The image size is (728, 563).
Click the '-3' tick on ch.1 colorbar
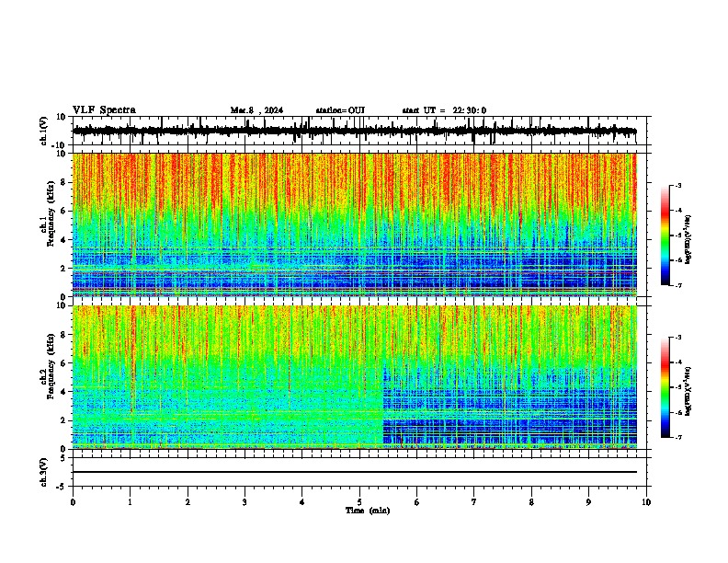(677, 185)
